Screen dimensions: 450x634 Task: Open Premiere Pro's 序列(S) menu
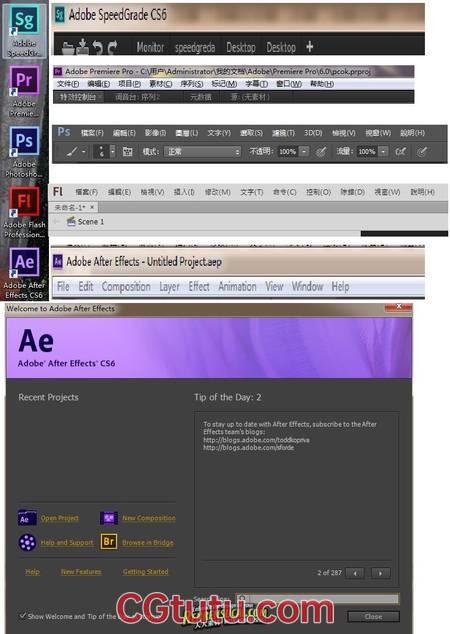coord(192,84)
